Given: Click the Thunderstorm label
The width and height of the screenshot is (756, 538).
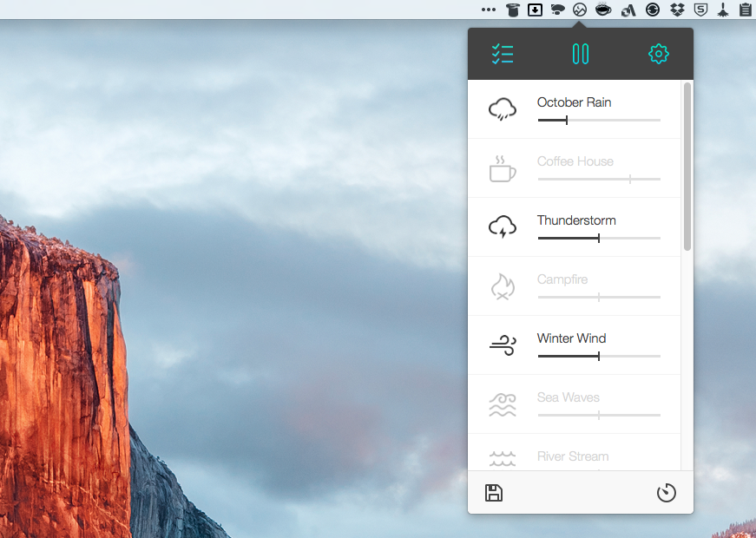Looking at the screenshot, I should point(576,220).
